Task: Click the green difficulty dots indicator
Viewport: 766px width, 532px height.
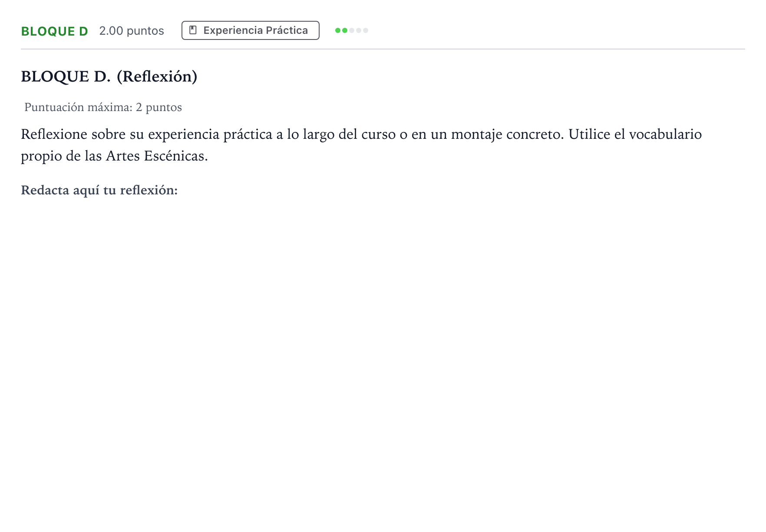Action: [x=352, y=30]
